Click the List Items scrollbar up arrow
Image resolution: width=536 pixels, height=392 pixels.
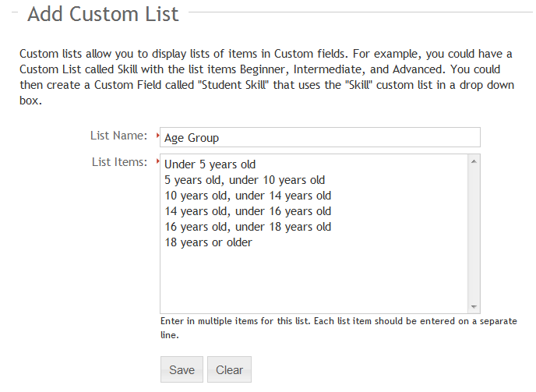tap(474, 161)
